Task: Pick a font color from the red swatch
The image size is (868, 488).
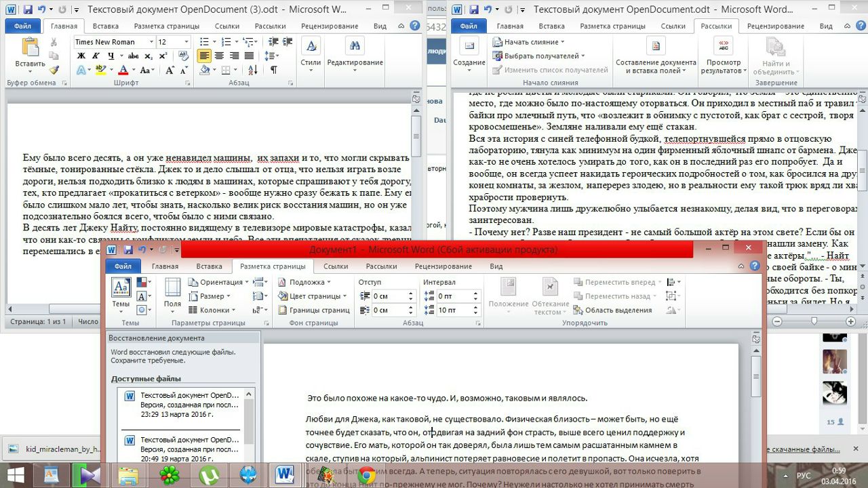Action: pos(123,70)
